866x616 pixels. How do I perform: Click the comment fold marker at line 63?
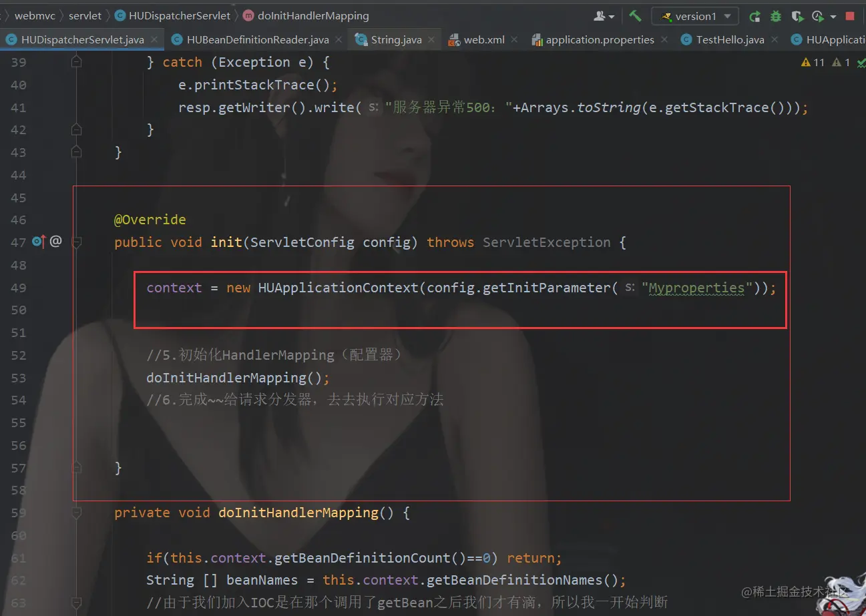coord(76,603)
